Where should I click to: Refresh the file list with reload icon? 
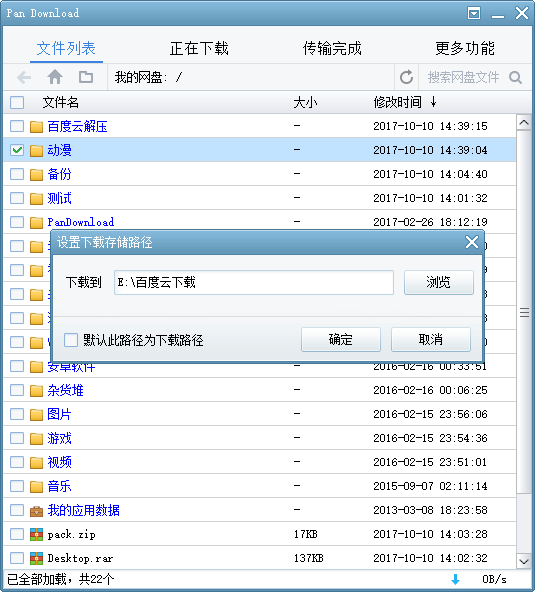[406, 77]
